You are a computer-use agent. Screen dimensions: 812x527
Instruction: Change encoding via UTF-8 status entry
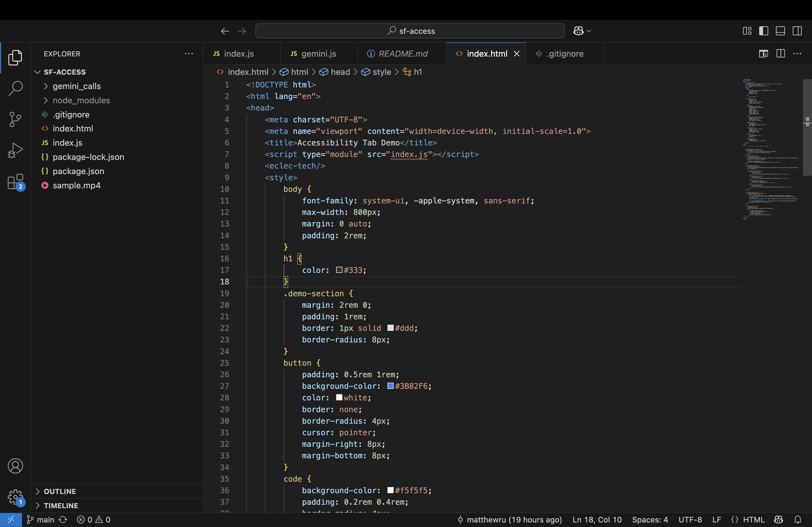(690, 519)
